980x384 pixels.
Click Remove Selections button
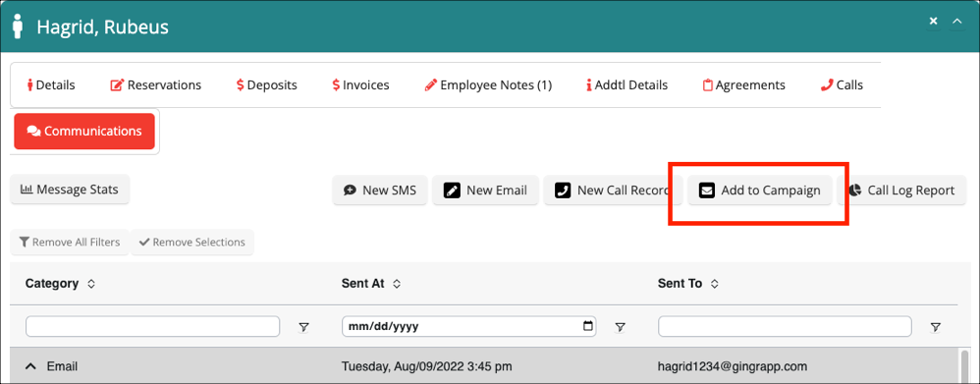tap(191, 242)
